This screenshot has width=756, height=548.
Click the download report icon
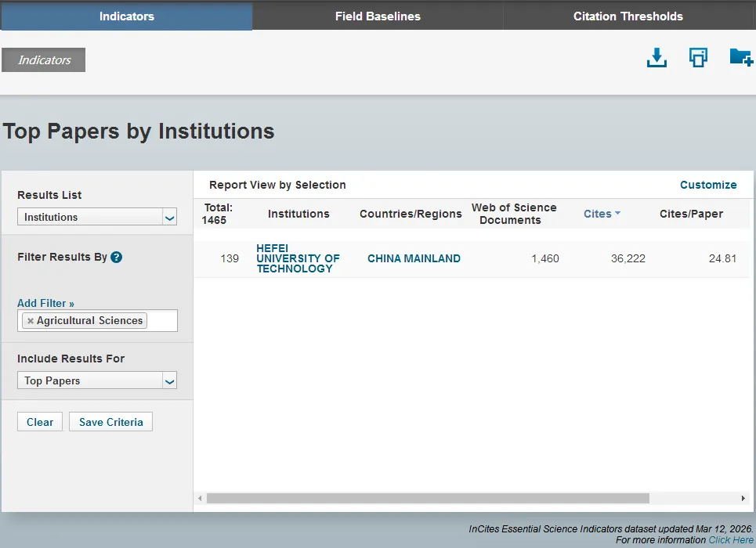pyautogui.click(x=657, y=58)
